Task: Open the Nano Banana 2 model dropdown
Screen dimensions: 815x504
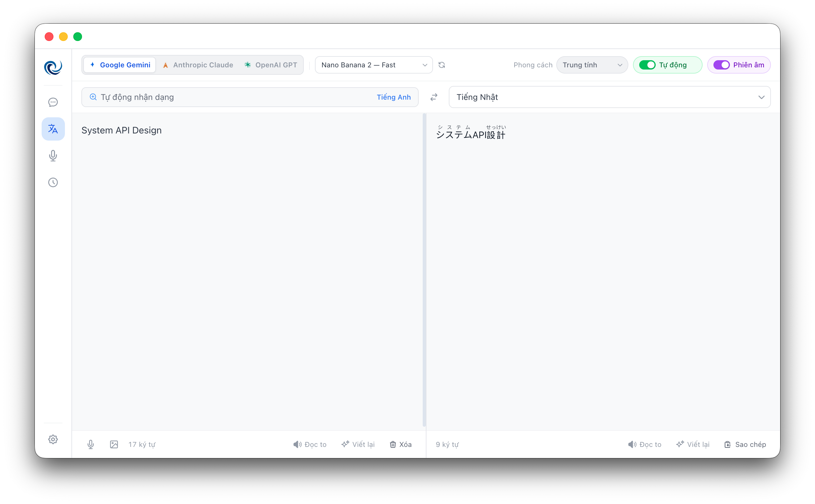Action: pyautogui.click(x=374, y=65)
